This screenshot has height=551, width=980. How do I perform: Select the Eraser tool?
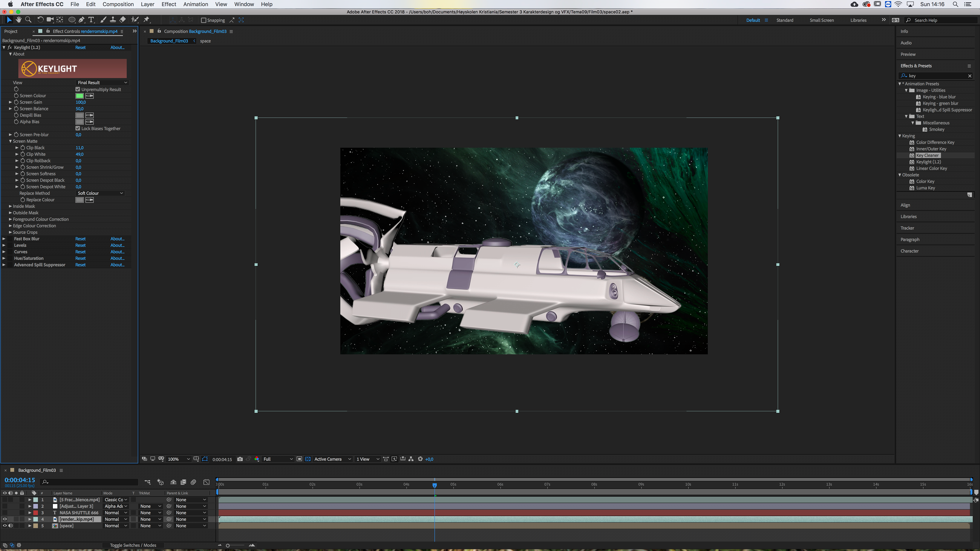point(122,20)
